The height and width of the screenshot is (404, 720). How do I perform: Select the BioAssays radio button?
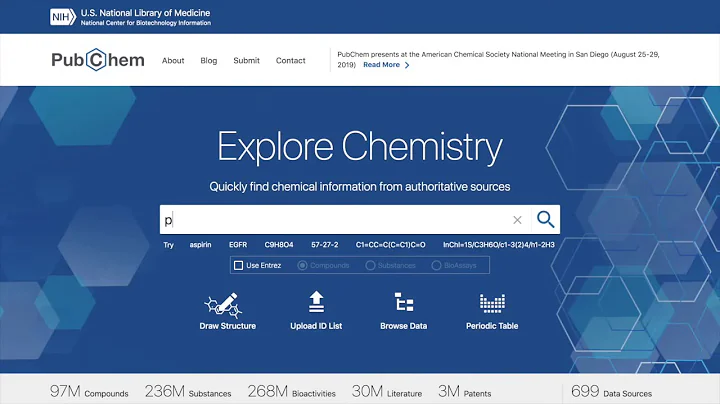point(436,265)
